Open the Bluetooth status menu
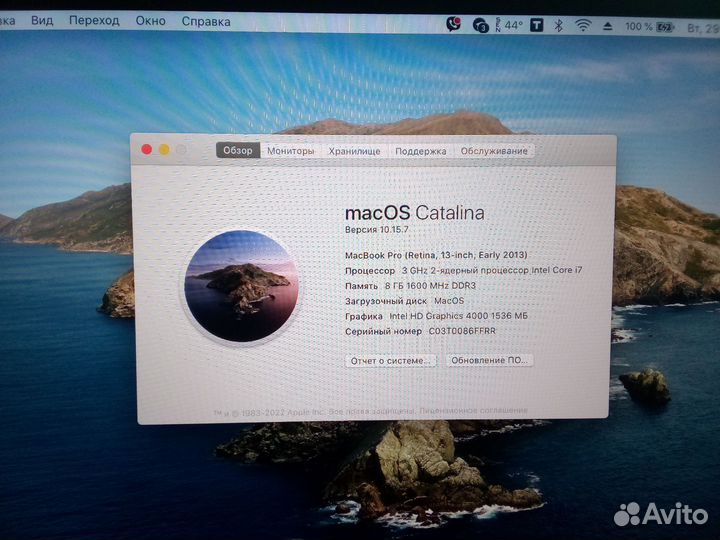Image resolution: width=720 pixels, height=540 pixels. (558, 25)
